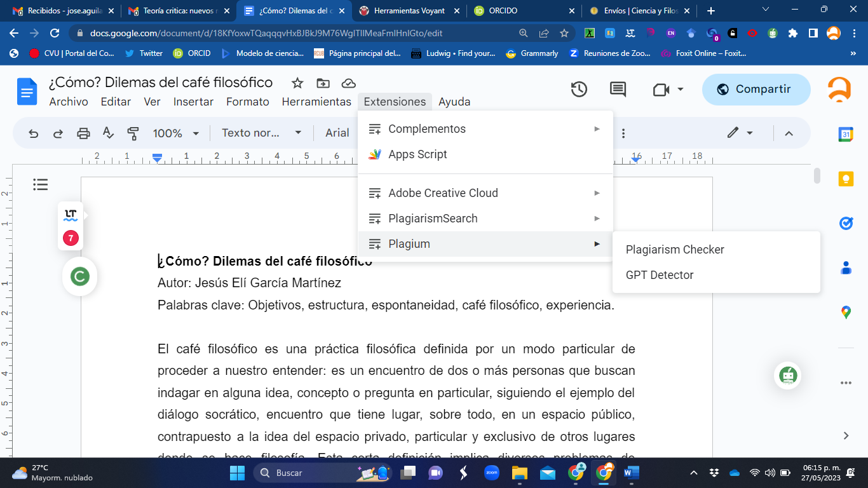Choose Plagiarism Checker from Plagium
Image resolution: width=868 pixels, height=488 pixels.
pyautogui.click(x=716, y=250)
